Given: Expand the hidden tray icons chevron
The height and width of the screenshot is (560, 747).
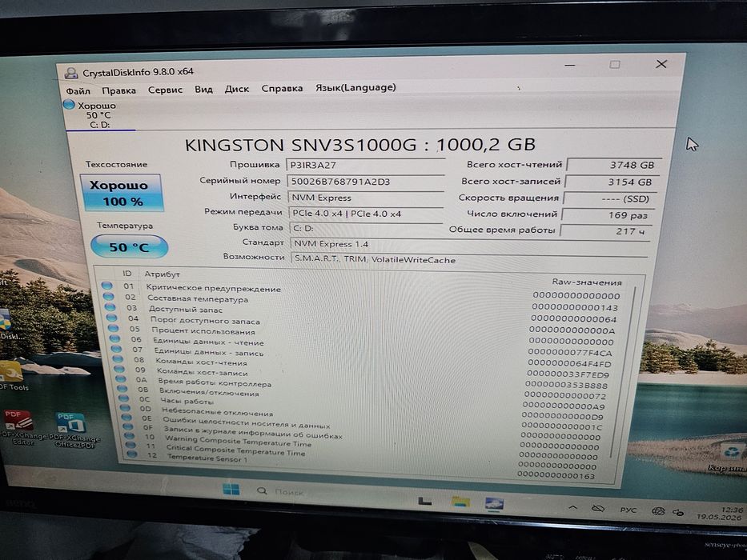Looking at the screenshot, I should click(x=573, y=508).
